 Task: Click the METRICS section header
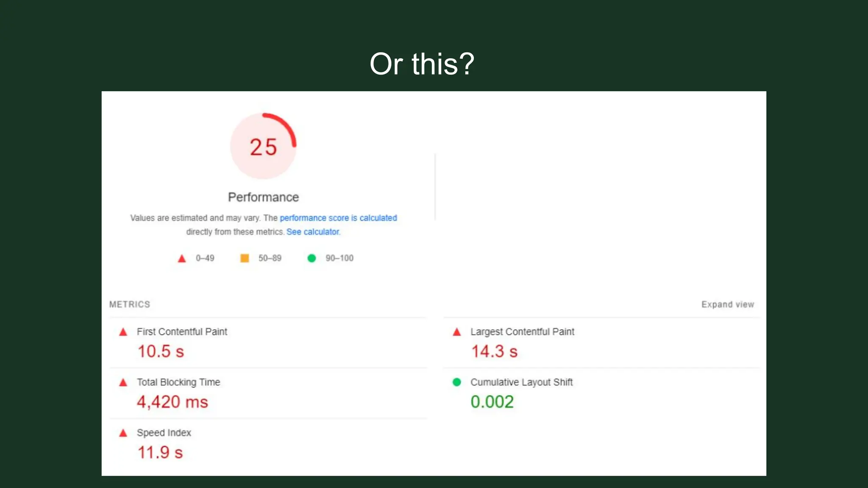point(130,305)
